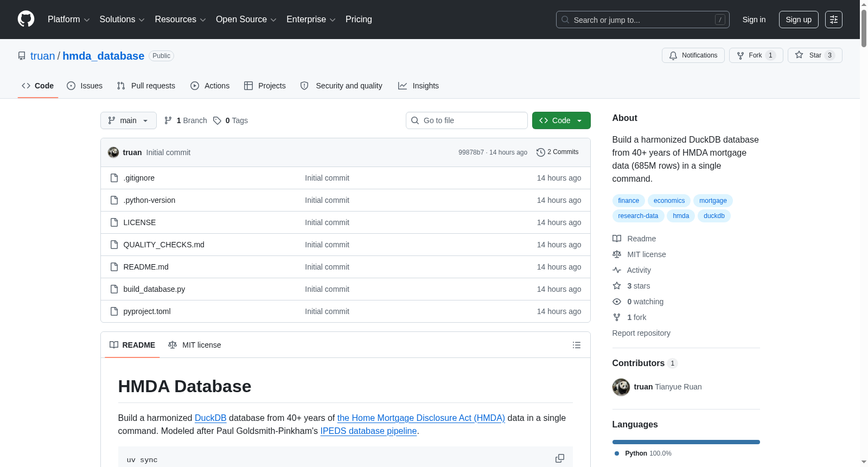Click truan's avatar in the commit bar
The image size is (868, 467).
[113, 152]
